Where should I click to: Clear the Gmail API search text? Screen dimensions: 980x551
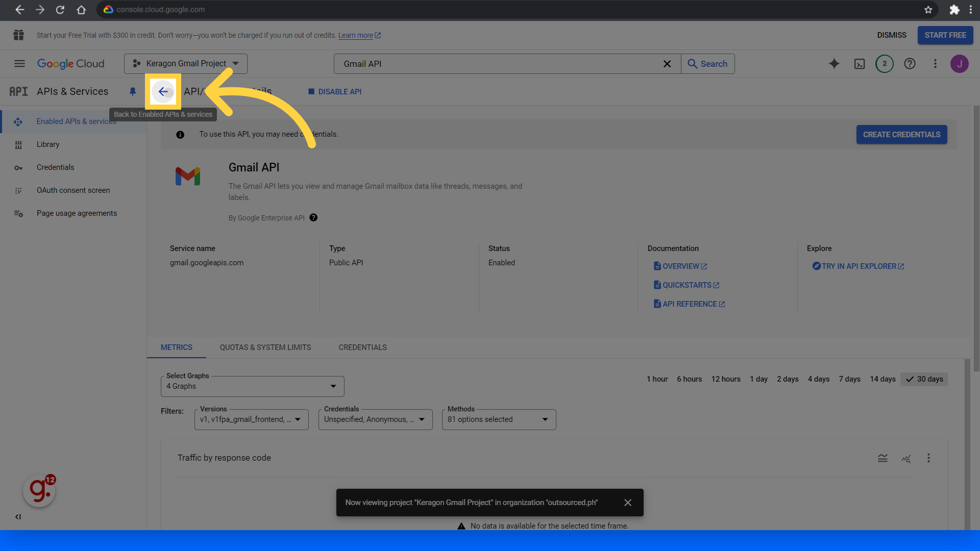pyautogui.click(x=667, y=64)
